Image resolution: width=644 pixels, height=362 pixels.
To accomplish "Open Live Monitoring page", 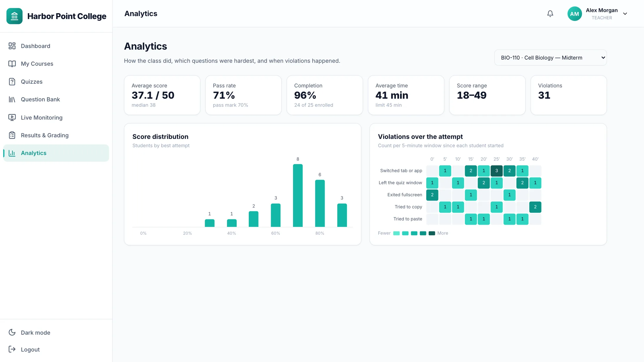I will [x=56, y=118].
